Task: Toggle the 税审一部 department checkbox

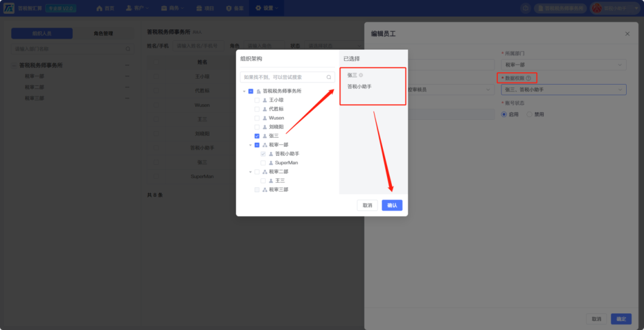Action: pos(257,145)
